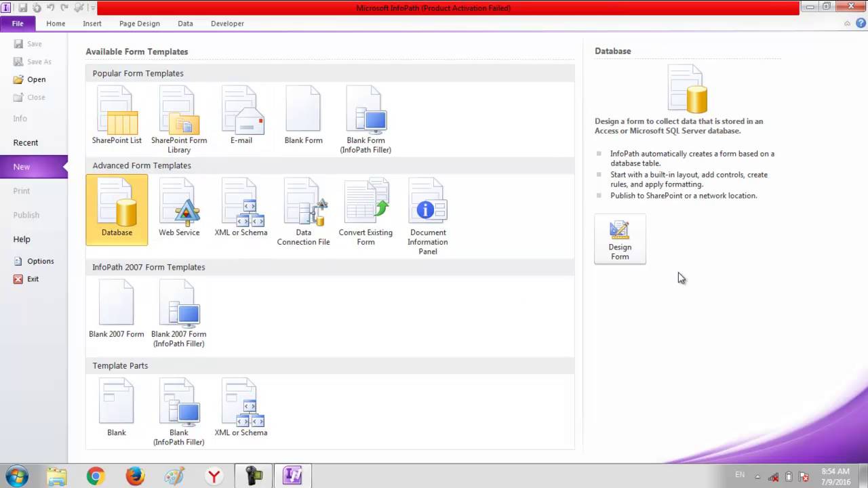Select Blank under Template Parts
868x488 pixels.
pos(117,408)
